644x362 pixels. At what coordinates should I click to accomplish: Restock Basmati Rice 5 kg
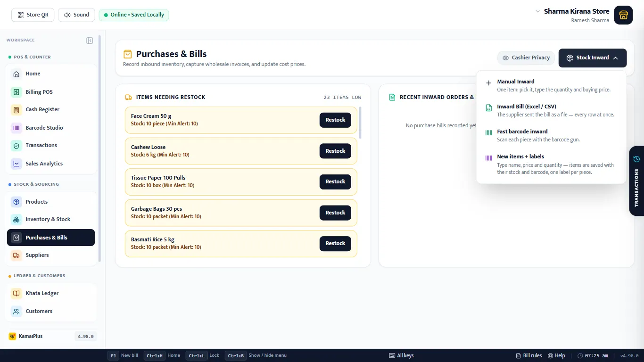pos(335,244)
